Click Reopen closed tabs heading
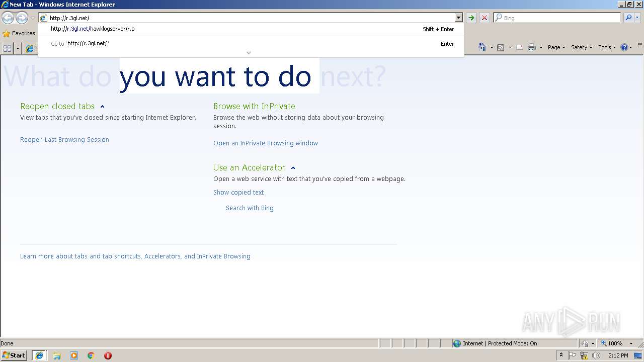Screen dimensions: 644x362 [57, 106]
